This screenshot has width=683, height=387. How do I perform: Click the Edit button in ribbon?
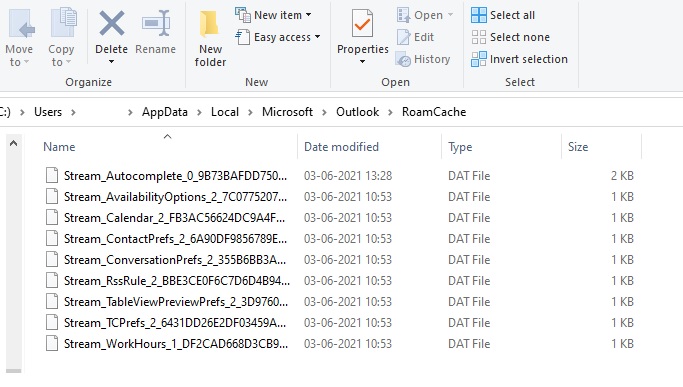coord(415,37)
